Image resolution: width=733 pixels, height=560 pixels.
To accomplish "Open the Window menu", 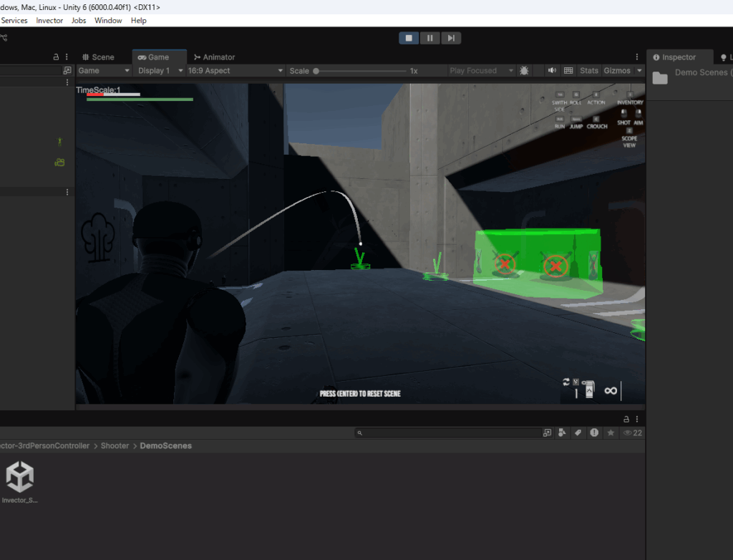I will [108, 21].
